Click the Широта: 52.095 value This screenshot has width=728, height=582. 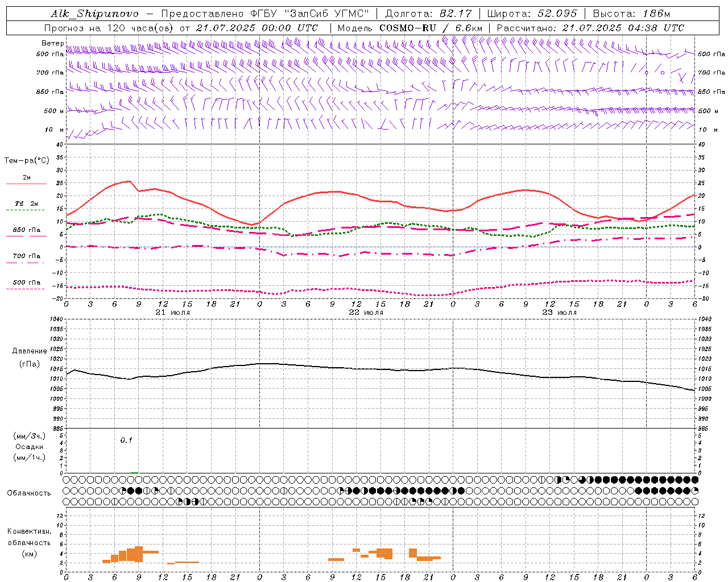pyautogui.click(x=532, y=14)
